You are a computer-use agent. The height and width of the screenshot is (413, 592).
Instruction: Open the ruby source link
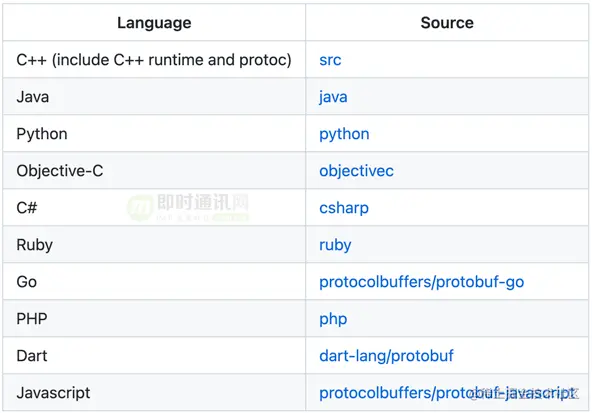click(335, 245)
